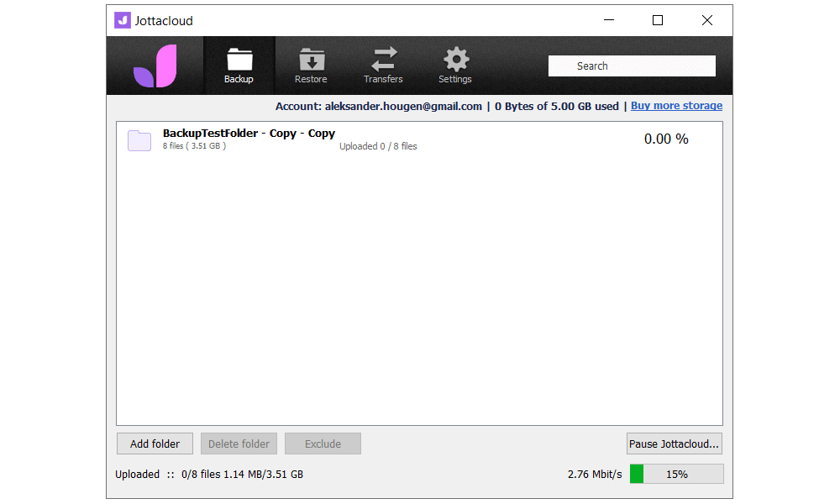Viewport: 840px width, 504px height.
Task: Minimize the Jottacloud window
Action: (x=608, y=20)
